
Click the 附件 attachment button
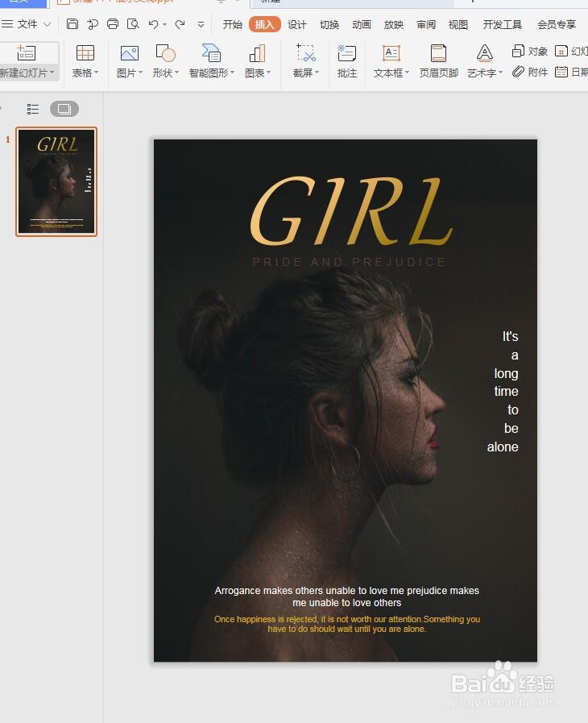point(530,72)
